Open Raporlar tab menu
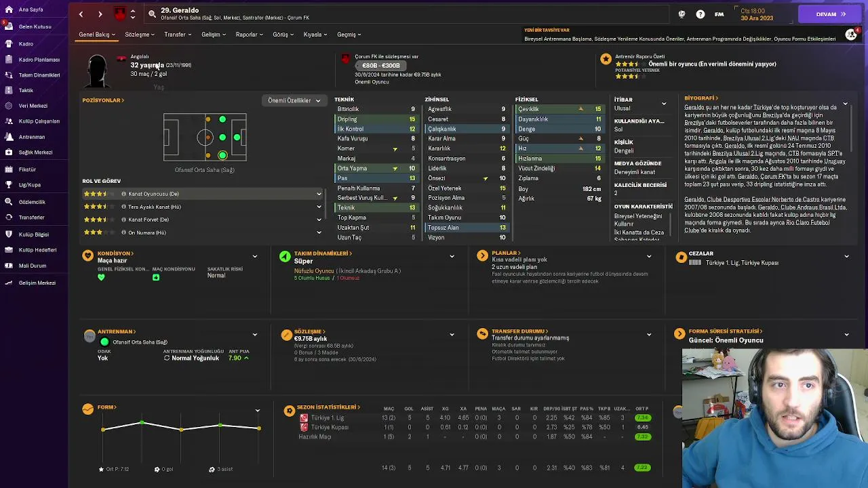Image resolution: width=868 pixels, height=488 pixels. [x=250, y=35]
